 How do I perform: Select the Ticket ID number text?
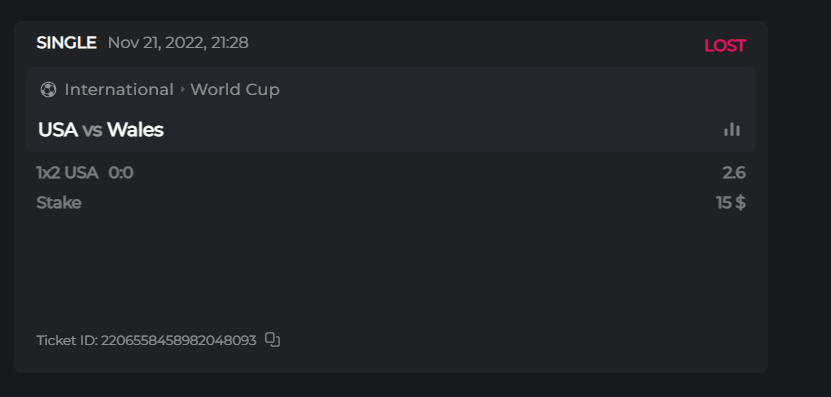pos(179,340)
